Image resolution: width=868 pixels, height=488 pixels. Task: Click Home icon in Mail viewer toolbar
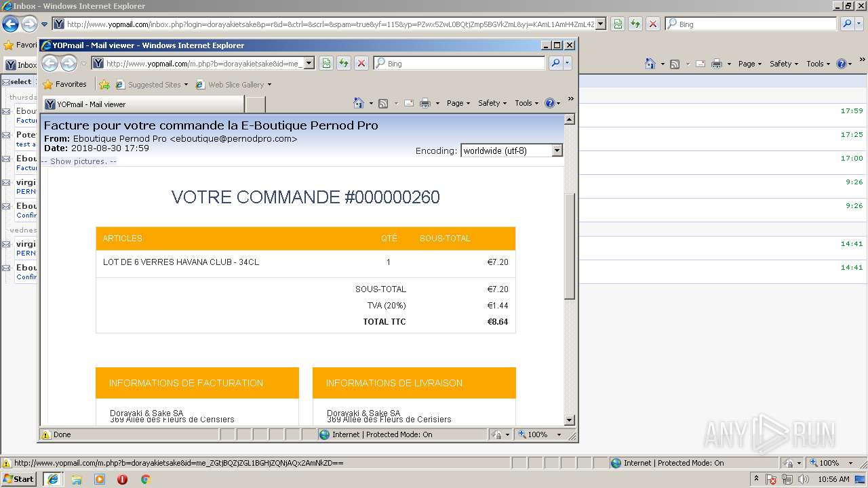pyautogui.click(x=359, y=103)
